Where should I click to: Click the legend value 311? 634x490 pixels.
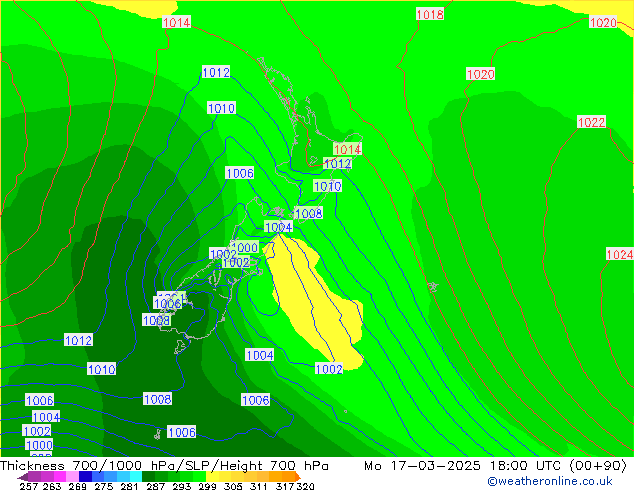point(259,486)
